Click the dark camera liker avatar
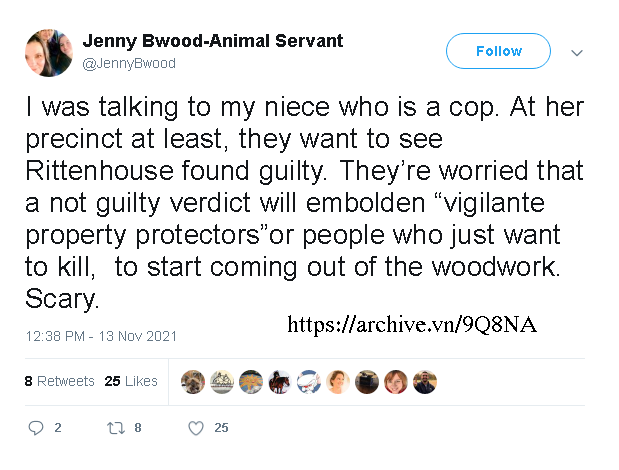Viewport: 619px width, 470px height. (x=367, y=382)
